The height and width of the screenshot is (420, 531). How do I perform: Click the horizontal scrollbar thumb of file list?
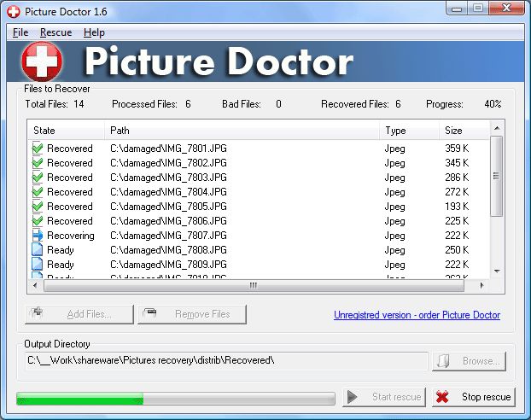254,286
